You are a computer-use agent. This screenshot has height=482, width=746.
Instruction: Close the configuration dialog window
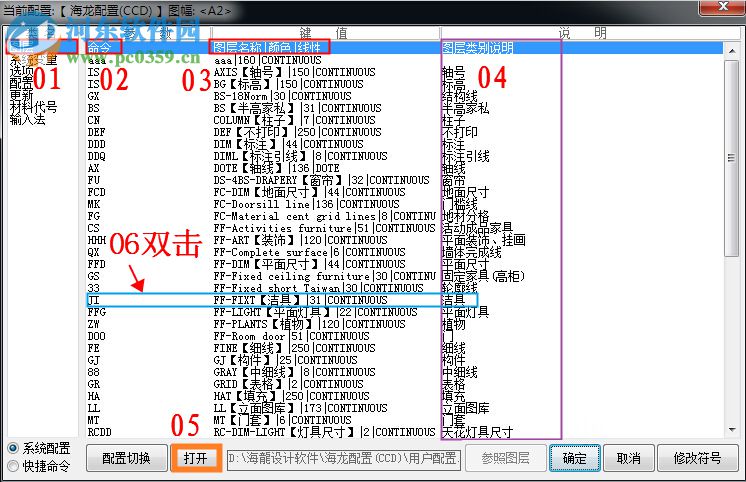tap(722, 7)
